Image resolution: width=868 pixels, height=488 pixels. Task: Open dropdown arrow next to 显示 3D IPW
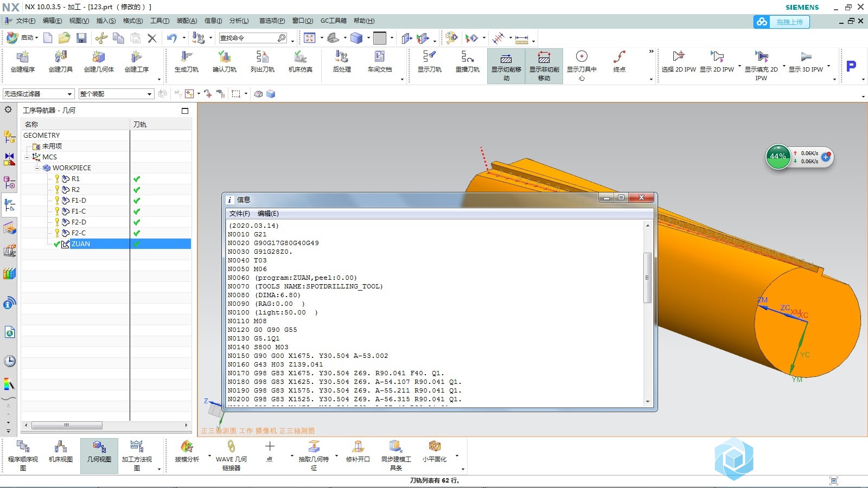828,66
